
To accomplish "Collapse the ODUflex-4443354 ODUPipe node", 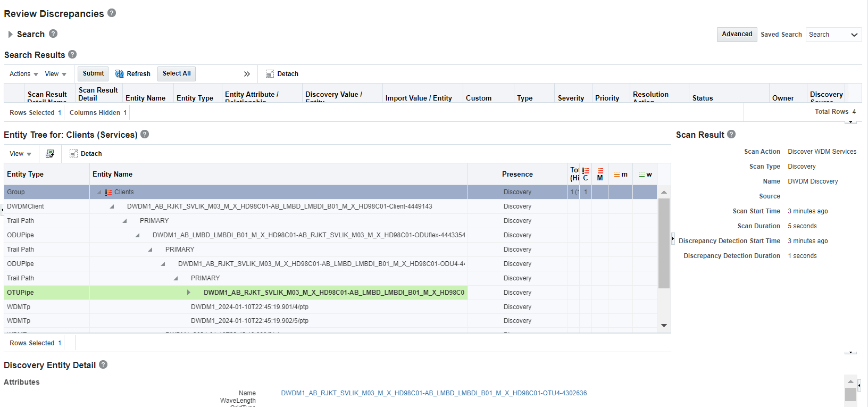I will click(137, 235).
